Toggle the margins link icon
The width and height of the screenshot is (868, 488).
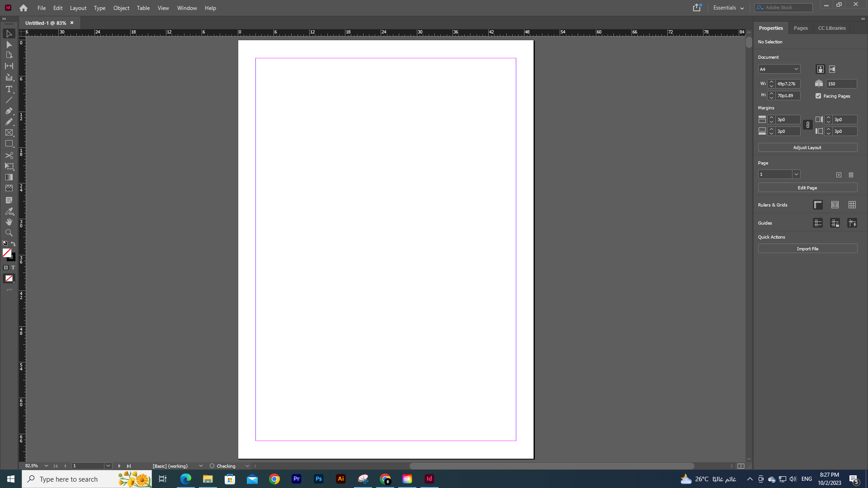coord(808,125)
